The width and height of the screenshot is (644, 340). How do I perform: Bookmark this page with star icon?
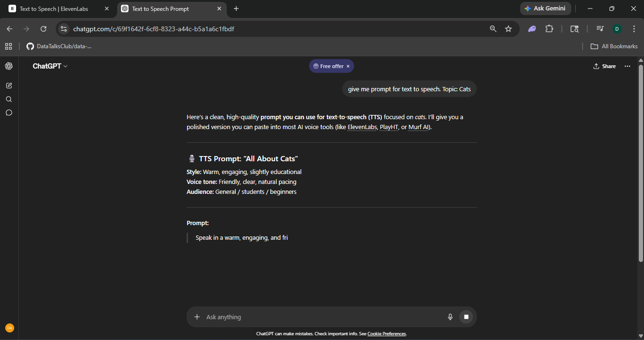click(x=508, y=29)
